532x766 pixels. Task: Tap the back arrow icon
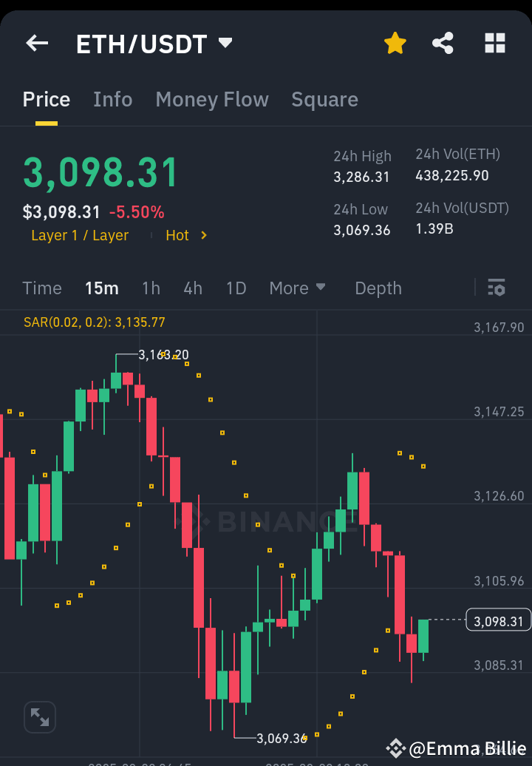(x=36, y=43)
